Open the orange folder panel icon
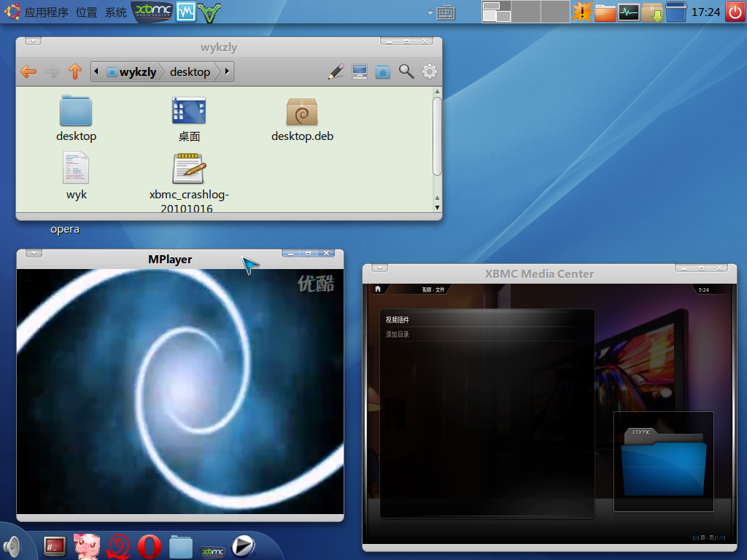 coord(605,12)
